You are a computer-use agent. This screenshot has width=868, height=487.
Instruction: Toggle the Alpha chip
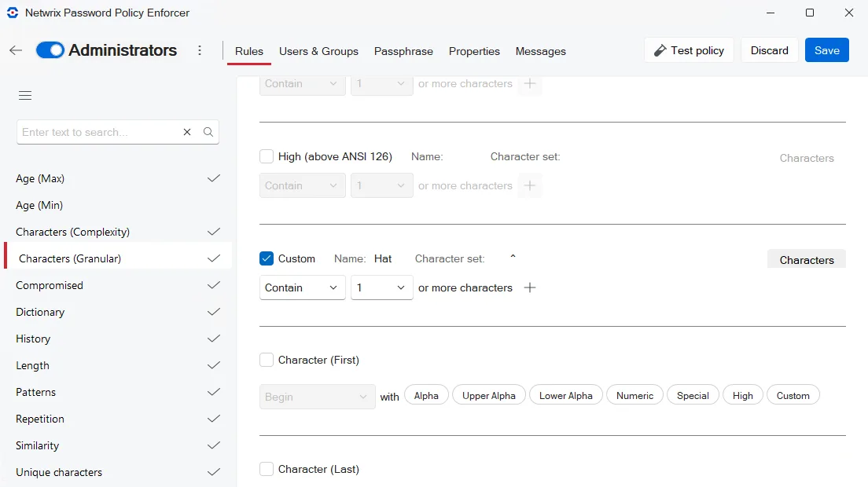tap(426, 395)
